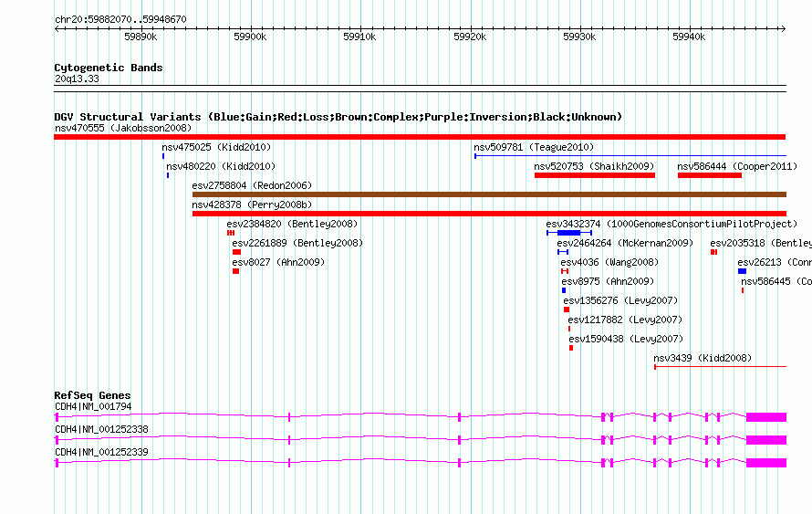Click CDH4|NM_001252338 gene label

[101, 429]
